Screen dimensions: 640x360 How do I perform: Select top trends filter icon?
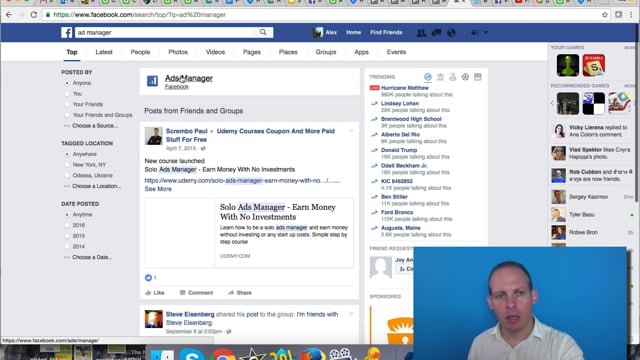click(x=428, y=77)
